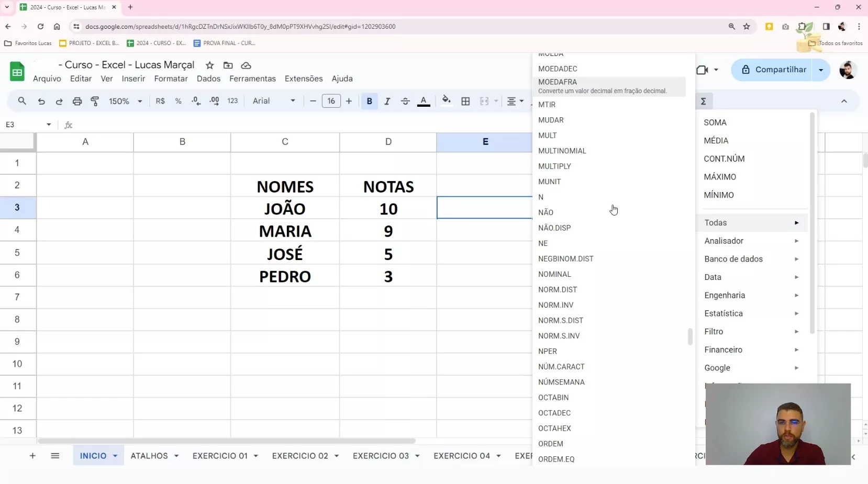This screenshot has height=484, width=868.
Task: Click the print icon in toolbar
Action: click(x=77, y=101)
